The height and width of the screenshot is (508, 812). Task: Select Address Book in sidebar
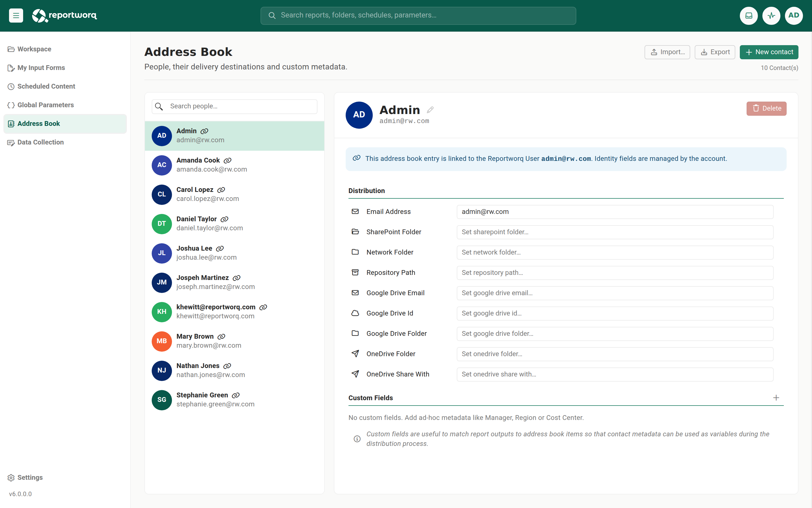(65, 124)
